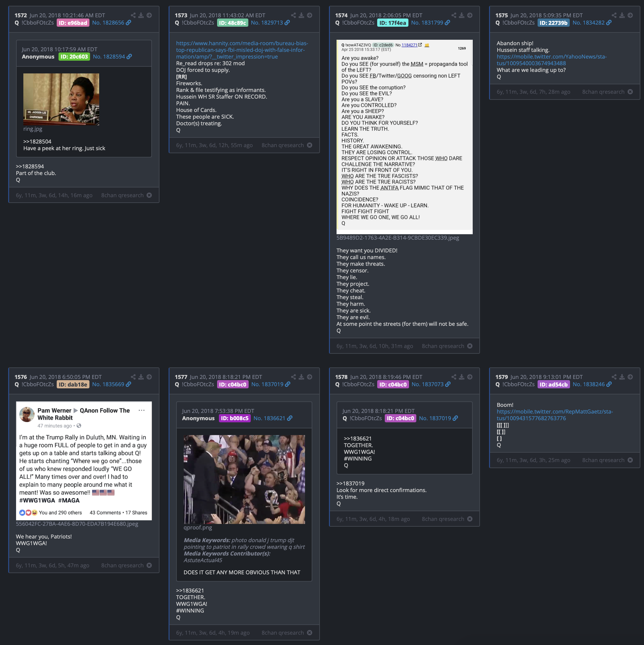Click >>1828504 reference in quoted post
This screenshot has height=645, width=644.
tap(37, 142)
